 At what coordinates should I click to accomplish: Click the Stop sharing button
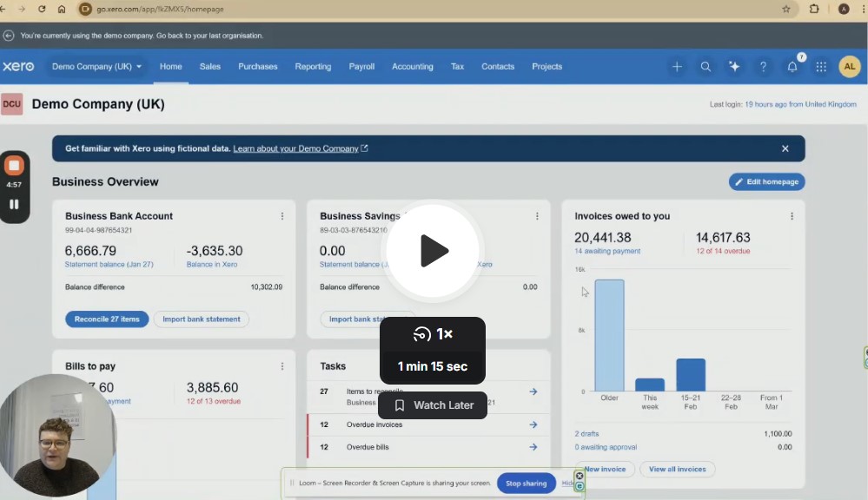coord(526,483)
